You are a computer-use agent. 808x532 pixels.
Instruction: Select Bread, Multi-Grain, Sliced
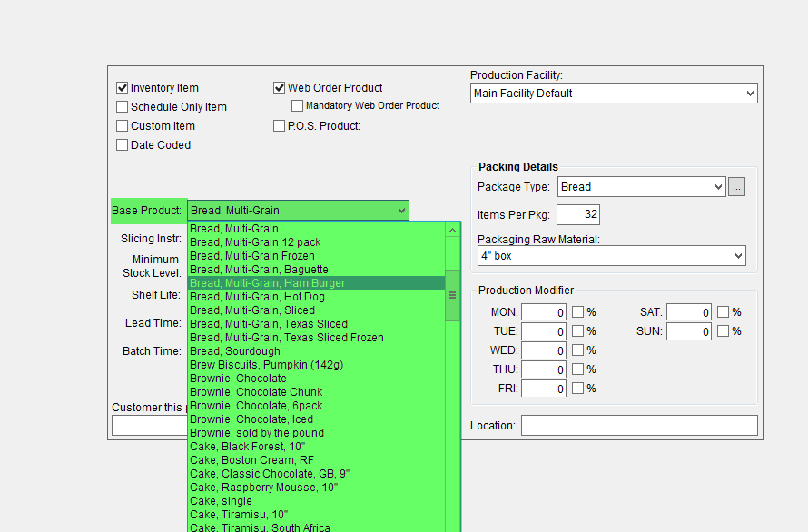click(x=317, y=310)
